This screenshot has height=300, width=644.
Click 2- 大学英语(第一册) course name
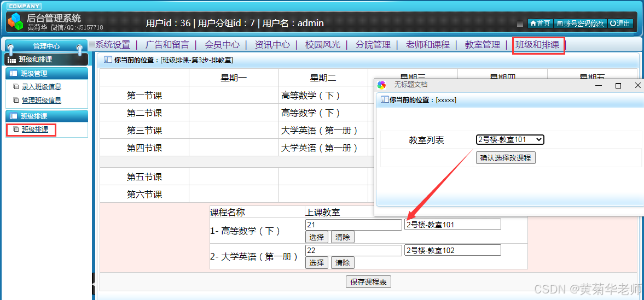(254, 256)
